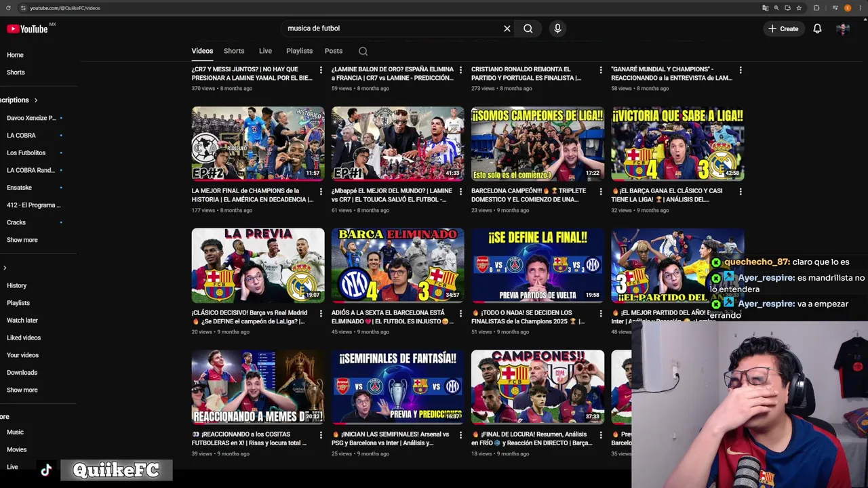Open options for EL BARÇA GANA EL CLÁSICO video
This screenshot has width=868, height=488.
pos(740,192)
